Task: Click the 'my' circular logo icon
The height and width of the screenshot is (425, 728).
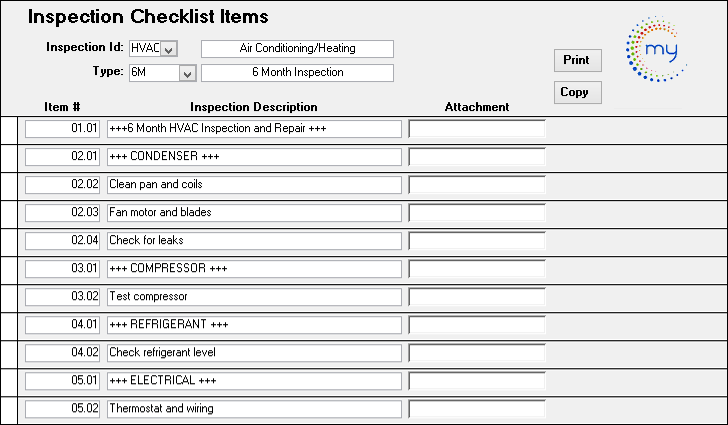Action: [658, 49]
